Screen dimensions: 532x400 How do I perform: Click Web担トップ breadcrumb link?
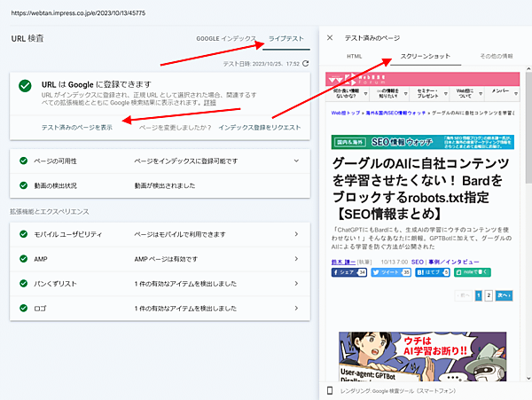click(x=346, y=113)
